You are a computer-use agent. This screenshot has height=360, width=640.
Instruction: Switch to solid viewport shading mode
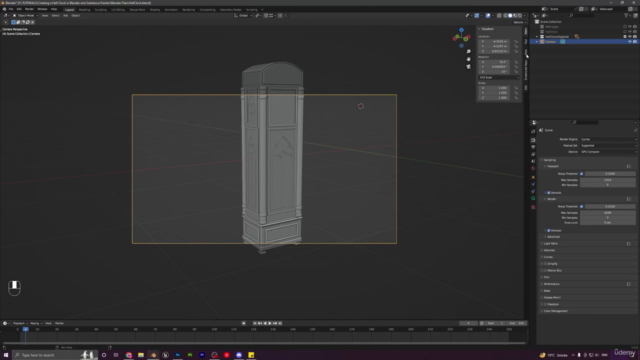click(510, 16)
